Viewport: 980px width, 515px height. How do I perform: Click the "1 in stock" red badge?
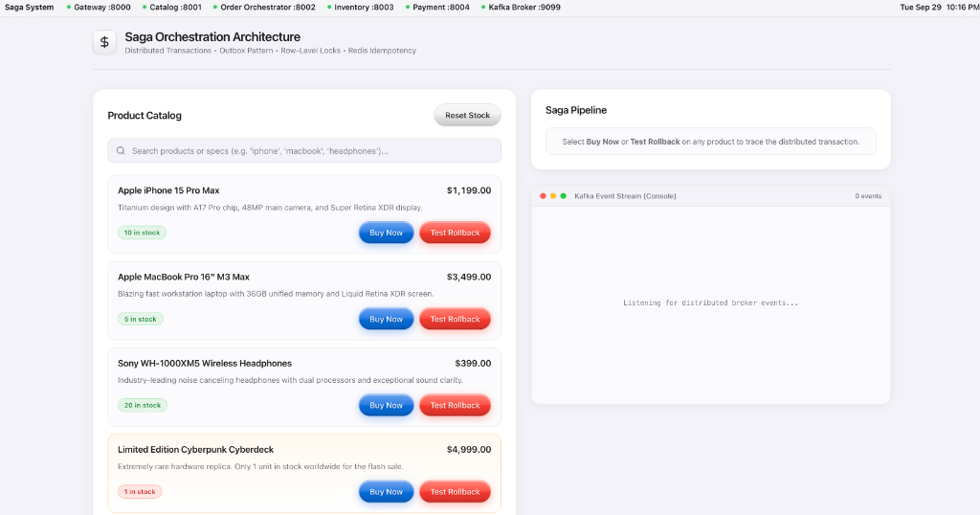click(x=140, y=492)
